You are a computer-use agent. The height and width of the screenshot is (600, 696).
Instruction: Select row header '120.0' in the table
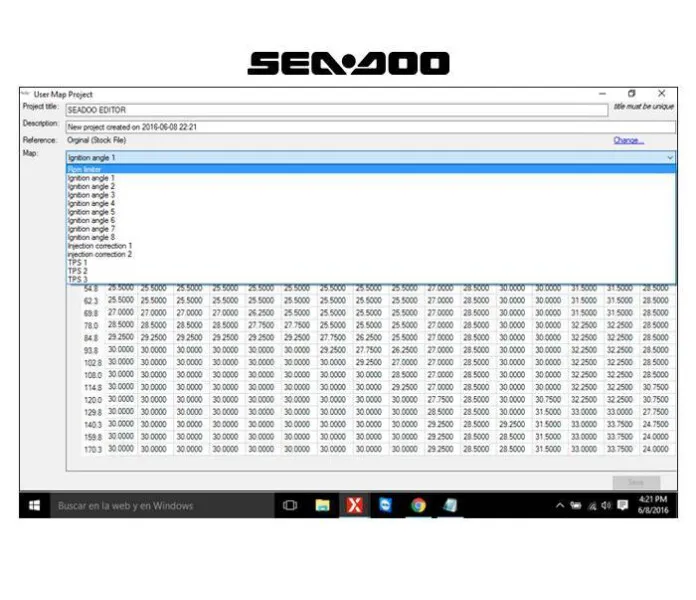[x=92, y=400]
